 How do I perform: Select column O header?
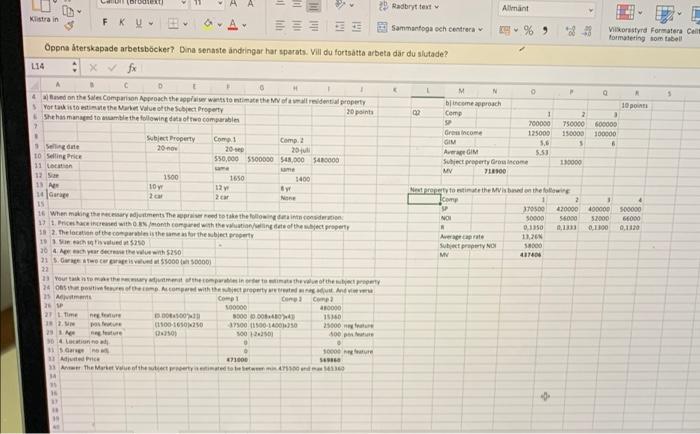click(x=533, y=92)
